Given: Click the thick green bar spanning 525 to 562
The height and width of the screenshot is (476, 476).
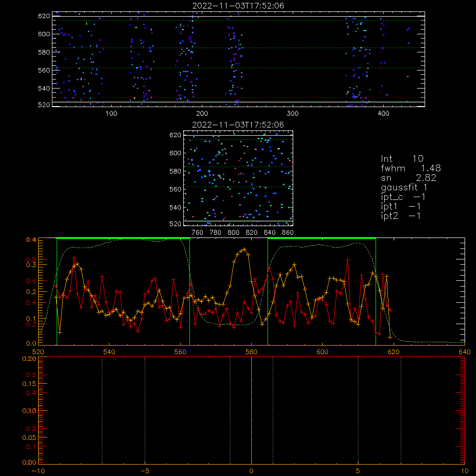Looking at the screenshot, I should tap(123, 238).
